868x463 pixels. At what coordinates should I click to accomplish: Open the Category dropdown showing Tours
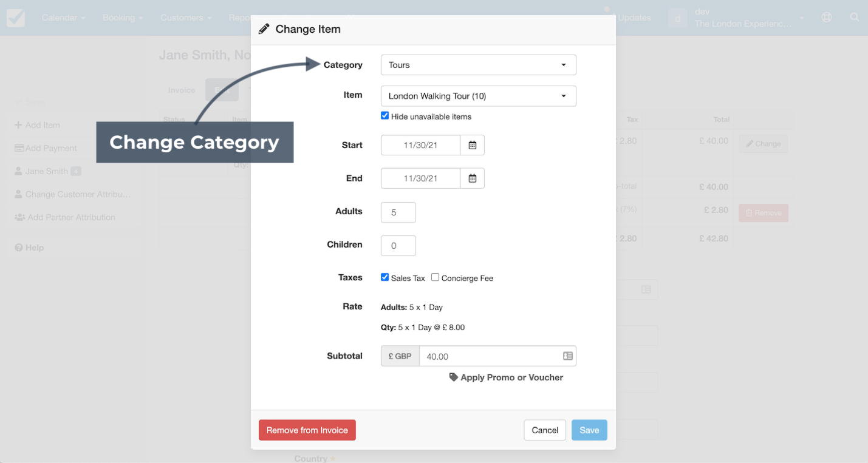[478, 65]
